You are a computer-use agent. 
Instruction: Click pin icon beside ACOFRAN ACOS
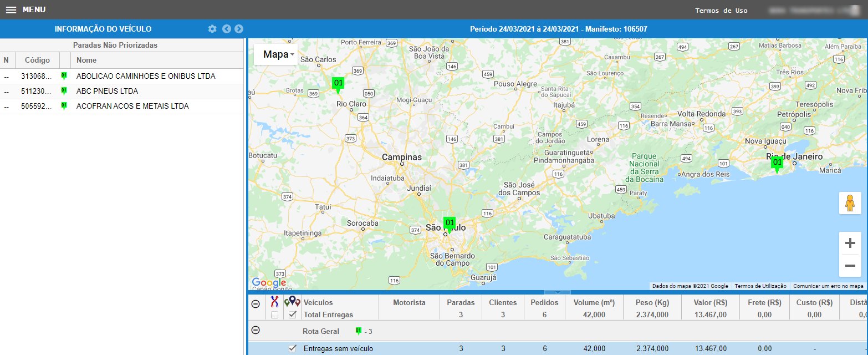click(64, 105)
